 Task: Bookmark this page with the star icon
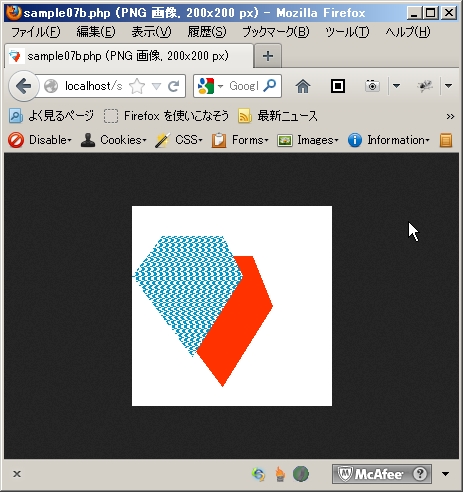137,86
